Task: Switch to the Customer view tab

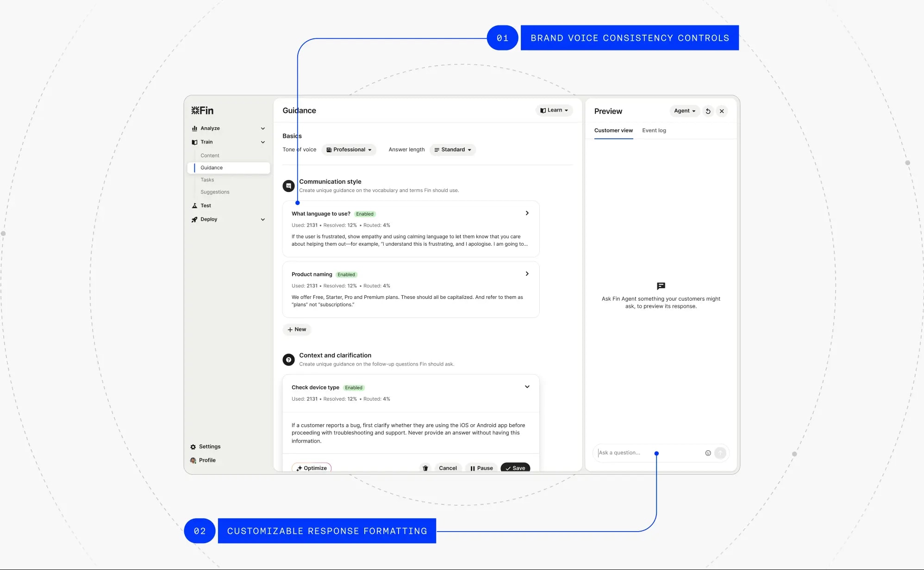Action: 613,130
